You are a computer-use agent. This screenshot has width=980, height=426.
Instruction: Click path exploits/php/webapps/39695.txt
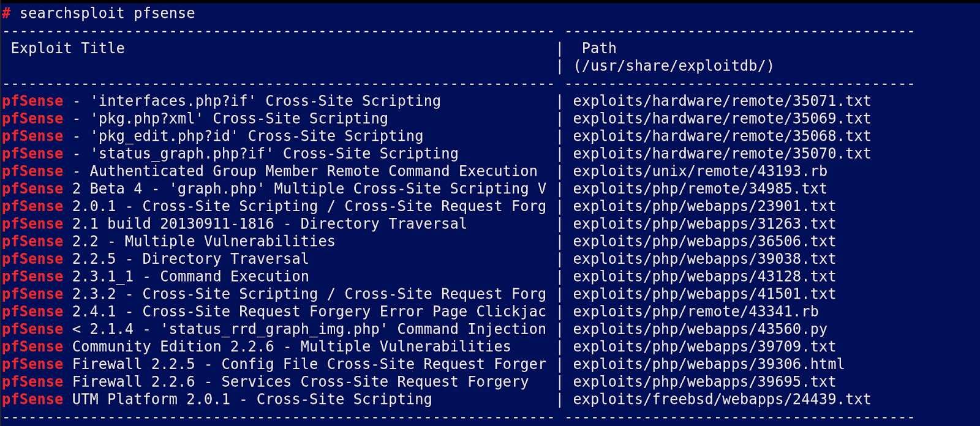click(x=704, y=382)
